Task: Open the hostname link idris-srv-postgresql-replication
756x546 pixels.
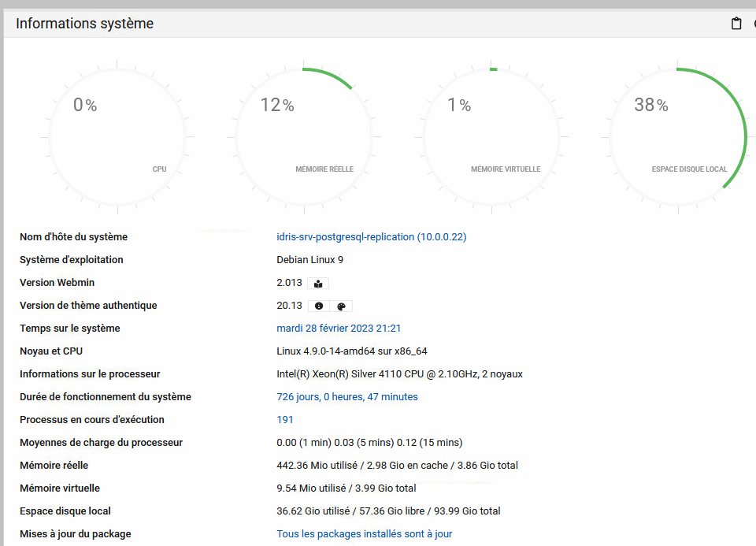Action: [x=371, y=237]
